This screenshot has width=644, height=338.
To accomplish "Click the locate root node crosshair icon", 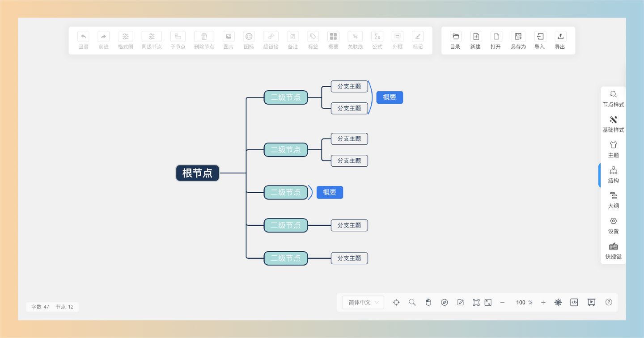I will 396,303.
